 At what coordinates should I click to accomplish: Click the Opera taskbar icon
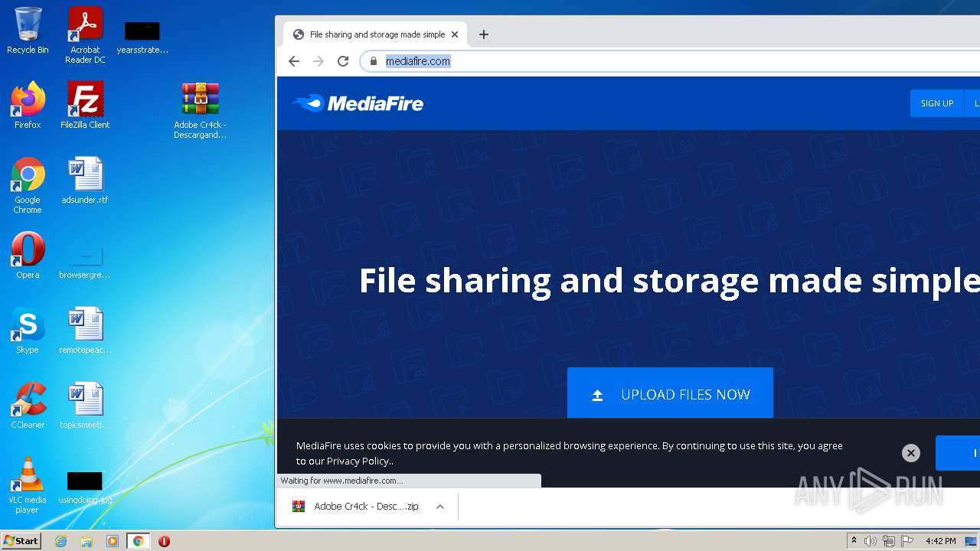164,541
